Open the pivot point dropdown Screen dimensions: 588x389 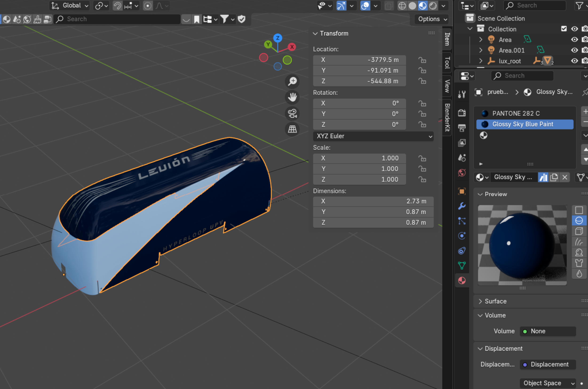pyautogui.click(x=101, y=5)
